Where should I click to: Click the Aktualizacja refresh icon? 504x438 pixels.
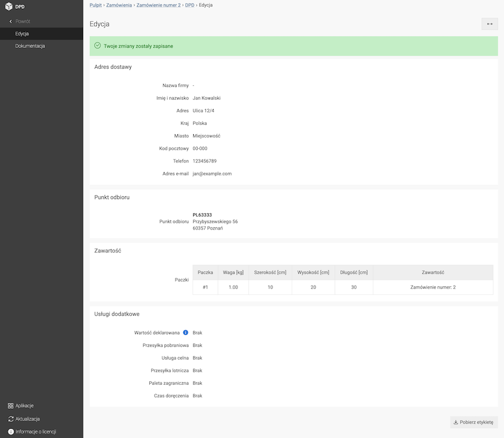[x=10, y=419]
